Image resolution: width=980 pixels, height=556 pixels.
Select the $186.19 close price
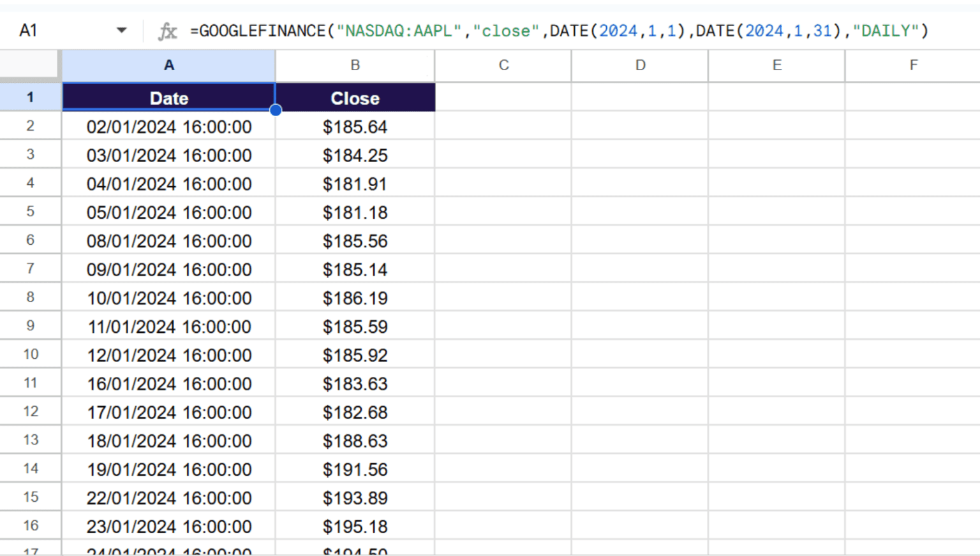[355, 298]
